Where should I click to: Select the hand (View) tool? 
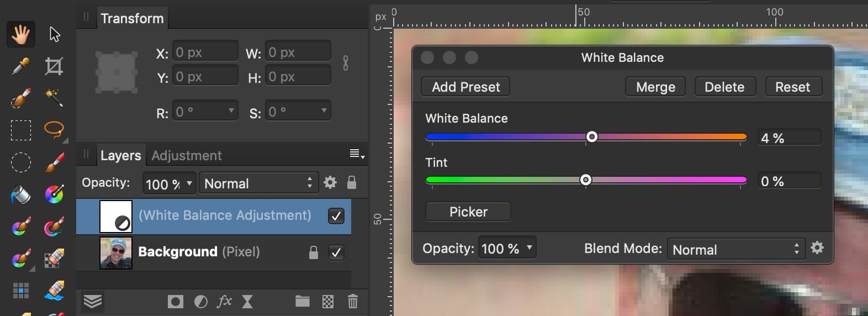(x=21, y=34)
